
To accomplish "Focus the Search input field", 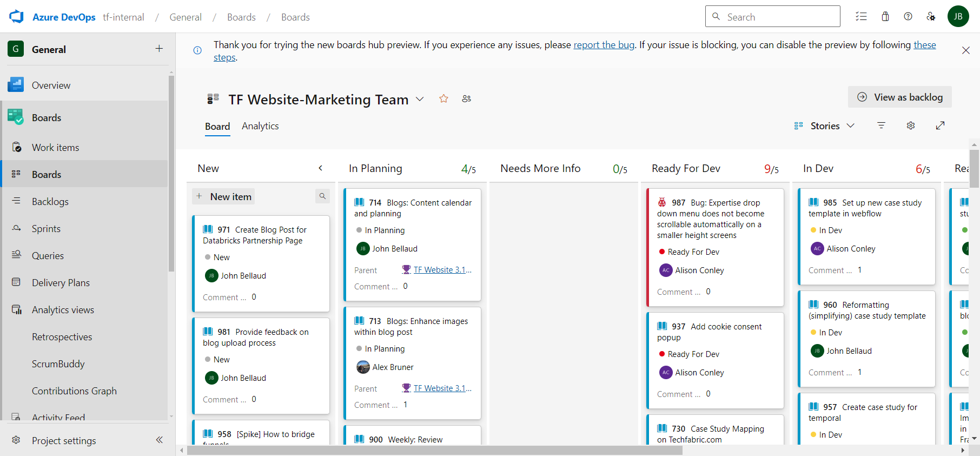I will point(772,16).
